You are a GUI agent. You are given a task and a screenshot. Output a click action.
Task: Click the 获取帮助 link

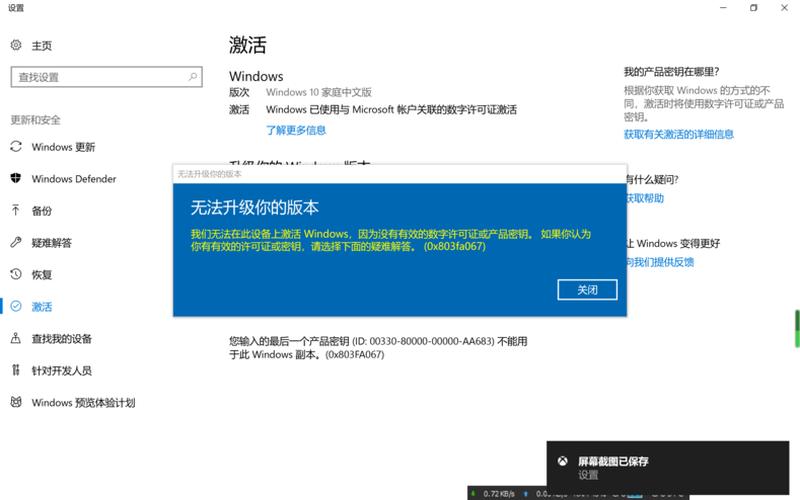(645, 198)
